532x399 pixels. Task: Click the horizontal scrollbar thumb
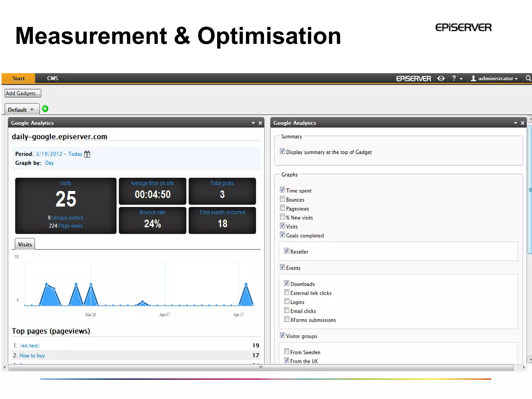click(x=261, y=367)
